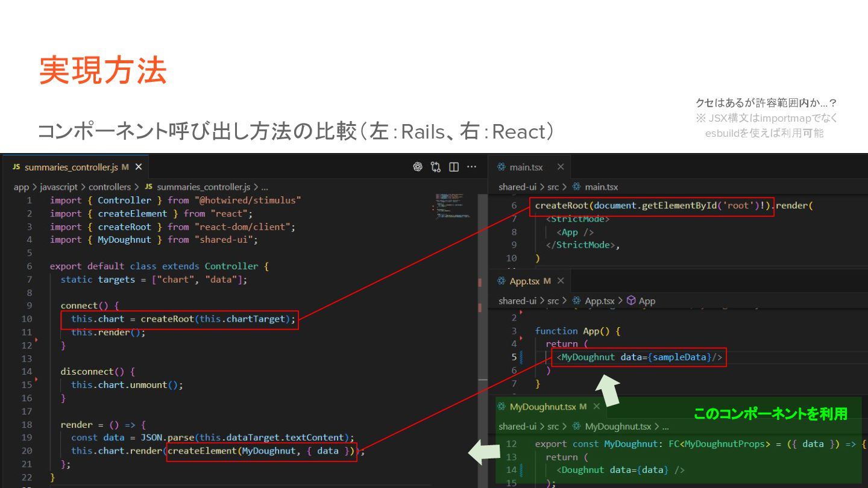Viewport: 868px width, 488px height.
Task: Select the summaries_controller.js editor tab
Action: 76,167
